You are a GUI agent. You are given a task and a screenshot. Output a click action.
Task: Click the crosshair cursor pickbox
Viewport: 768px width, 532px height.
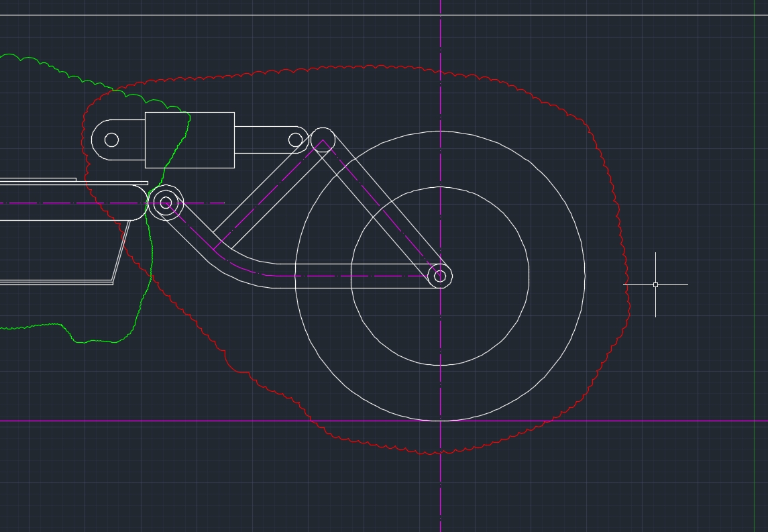coord(655,285)
